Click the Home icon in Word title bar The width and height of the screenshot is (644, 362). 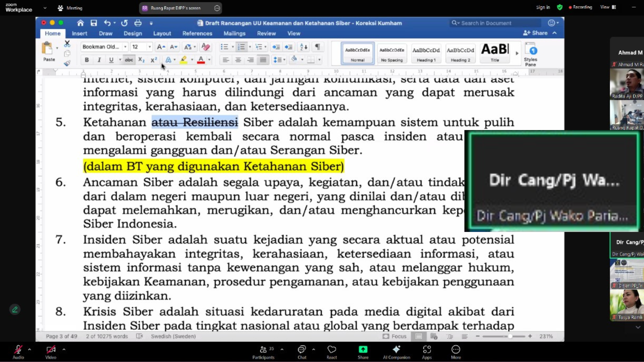(x=80, y=23)
